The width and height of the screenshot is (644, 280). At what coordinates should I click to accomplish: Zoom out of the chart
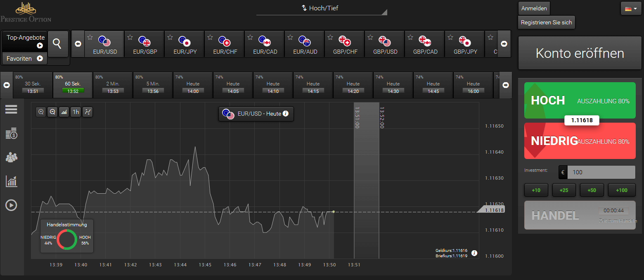[x=52, y=112]
